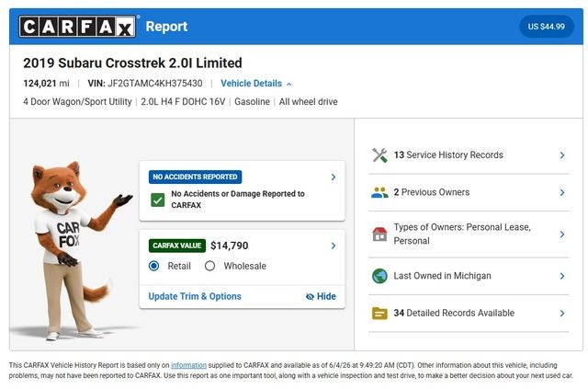Viewport: 588px width, 389px height.
Task: Click the Detailed Records folder icon
Action: pyautogui.click(x=379, y=314)
